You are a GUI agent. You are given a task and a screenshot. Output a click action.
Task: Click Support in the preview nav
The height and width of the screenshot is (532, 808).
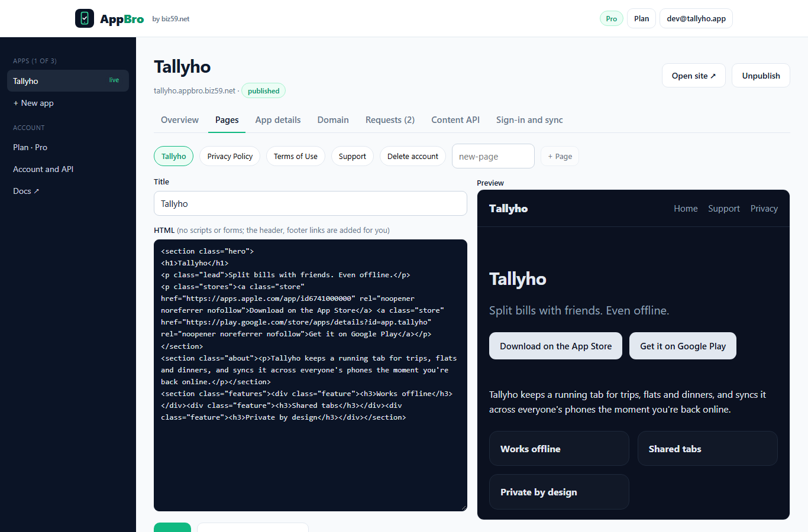tap(724, 209)
